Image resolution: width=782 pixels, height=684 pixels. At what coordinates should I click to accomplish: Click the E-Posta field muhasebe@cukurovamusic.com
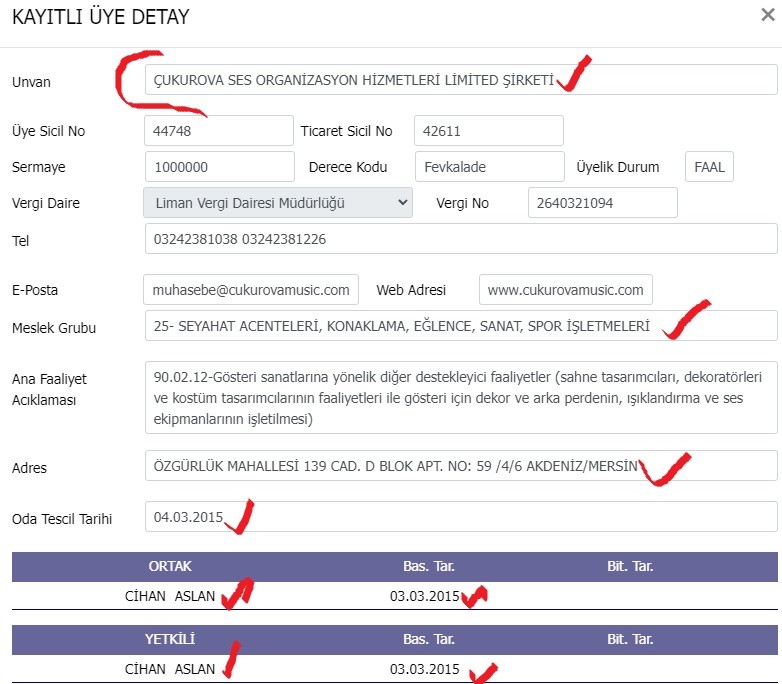coord(251,290)
